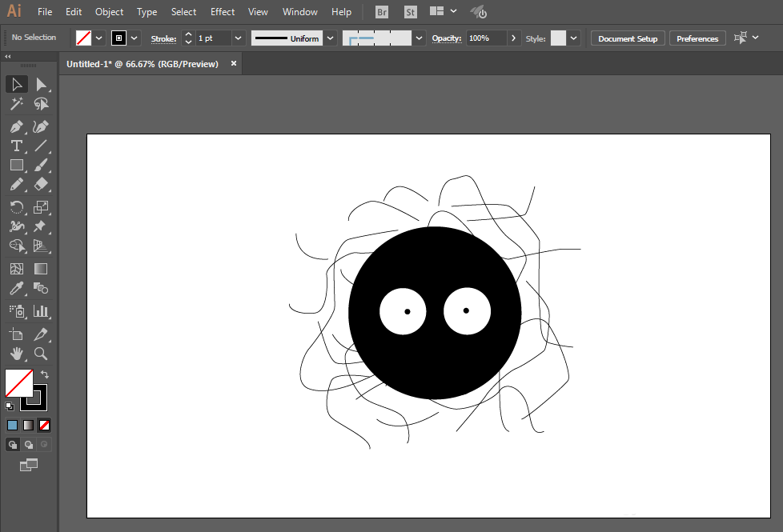Open the variable width profile dropdown
This screenshot has height=532, width=783.
pos(329,38)
